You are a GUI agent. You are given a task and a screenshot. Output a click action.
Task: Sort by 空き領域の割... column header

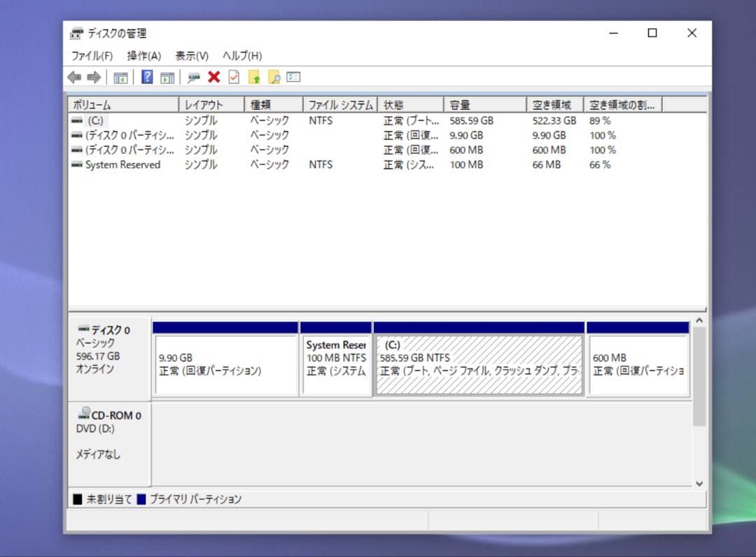point(624,104)
